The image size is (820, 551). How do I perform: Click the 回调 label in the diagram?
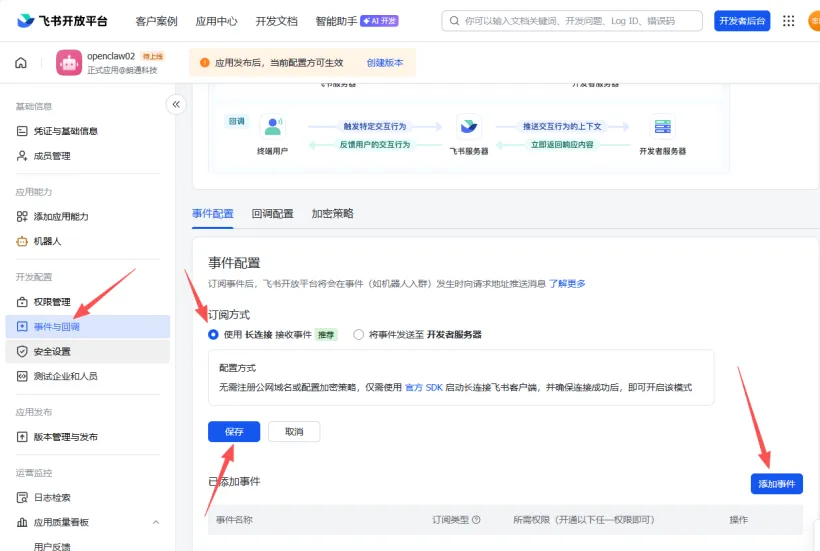click(x=236, y=121)
